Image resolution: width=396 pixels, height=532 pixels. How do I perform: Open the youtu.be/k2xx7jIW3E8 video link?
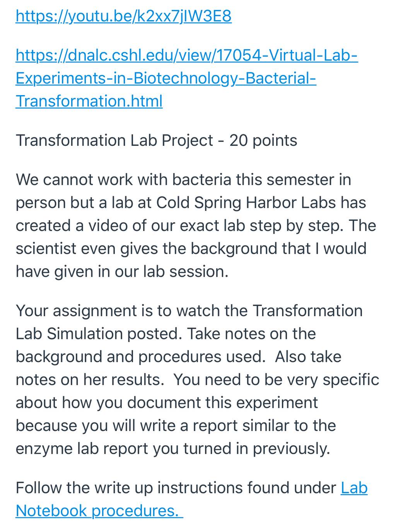tap(124, 16)
